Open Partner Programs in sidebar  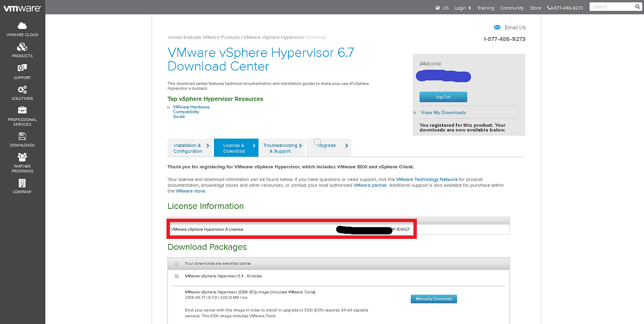[22, 163]
